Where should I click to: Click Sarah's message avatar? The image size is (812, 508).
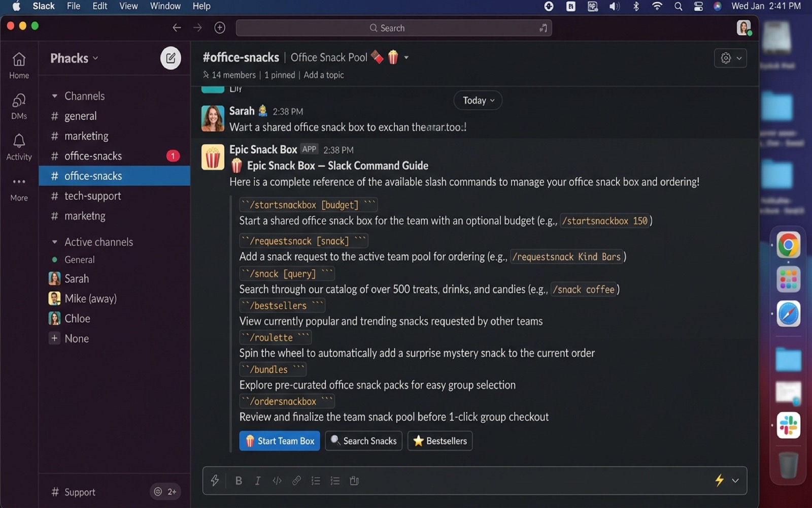tap(213, 118)
